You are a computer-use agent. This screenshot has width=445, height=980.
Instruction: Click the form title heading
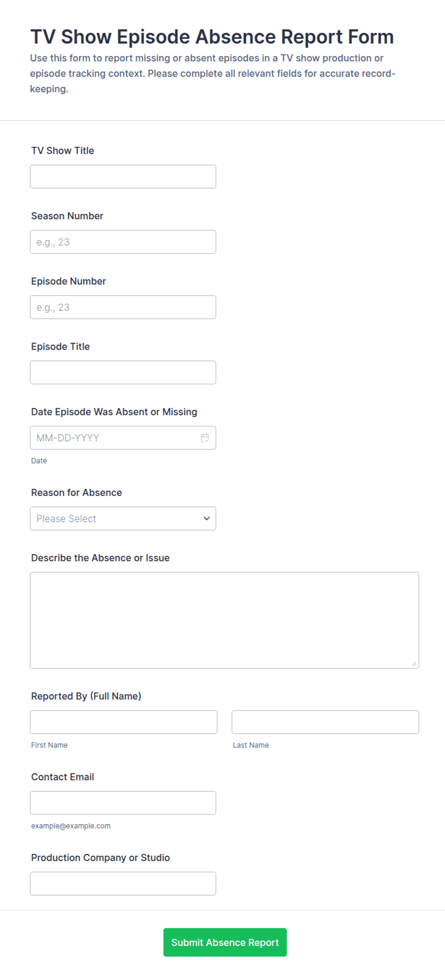[x=212, y=37]
